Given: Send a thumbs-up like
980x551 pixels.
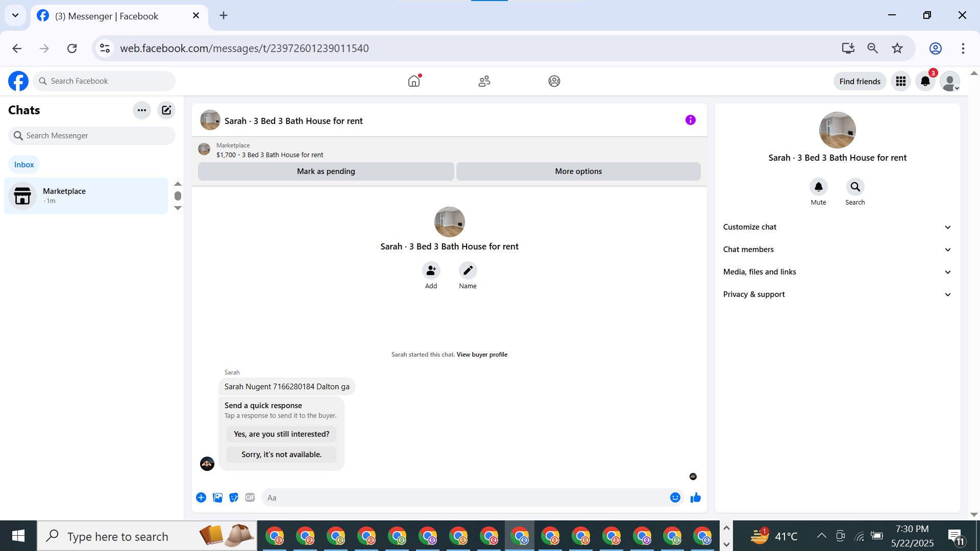Looking at the screenshot, I should click(x=696, y=497).
